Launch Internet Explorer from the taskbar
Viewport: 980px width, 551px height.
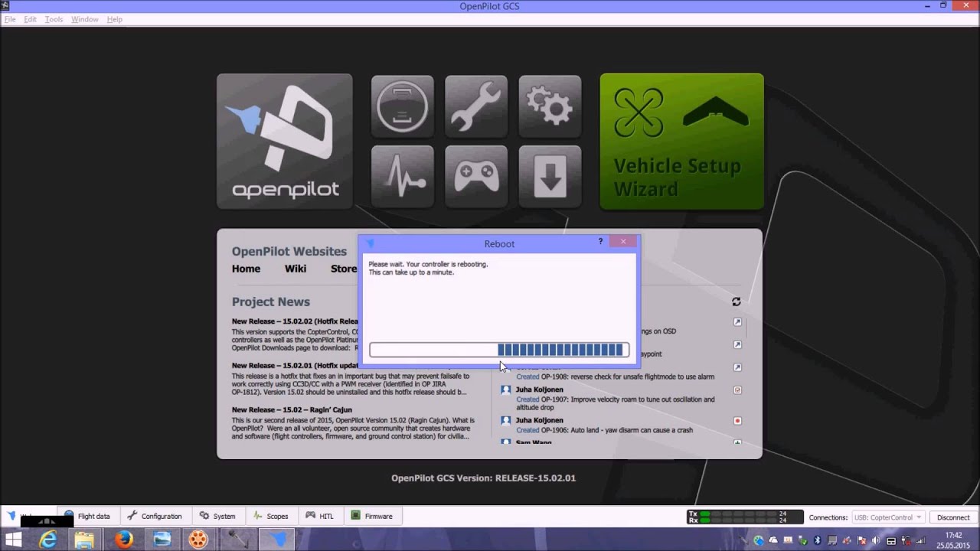click(x=48, y=540)
